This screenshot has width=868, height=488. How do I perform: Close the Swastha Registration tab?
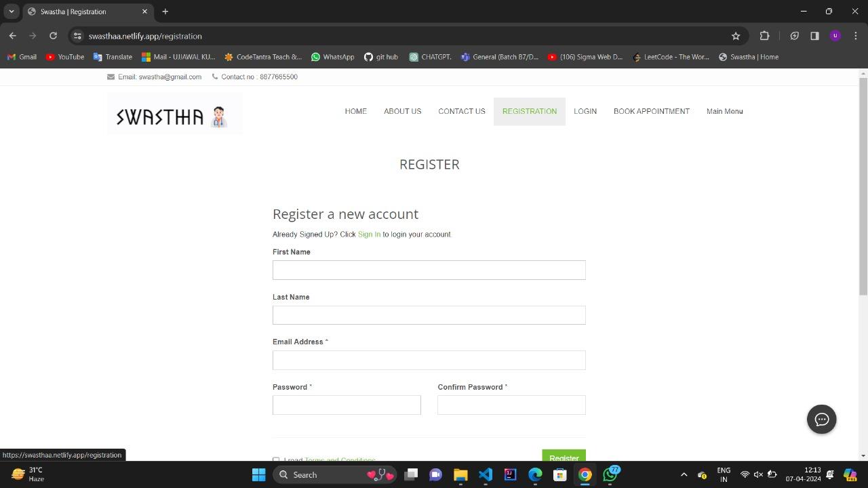(x=144, y=12)
